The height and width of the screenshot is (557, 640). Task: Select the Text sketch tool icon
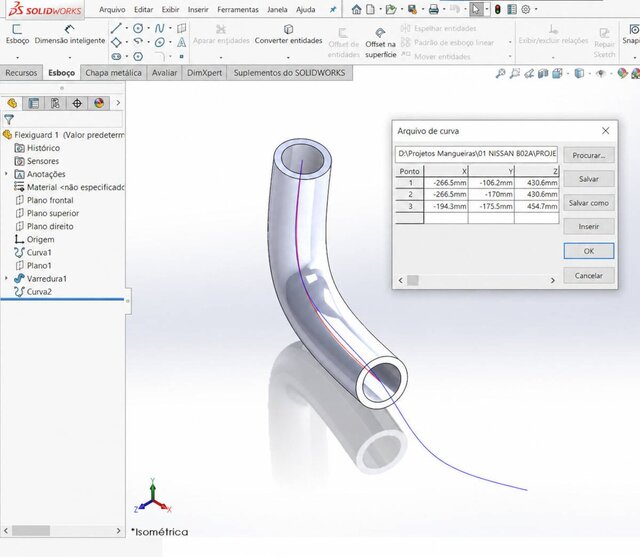[182, 42]
